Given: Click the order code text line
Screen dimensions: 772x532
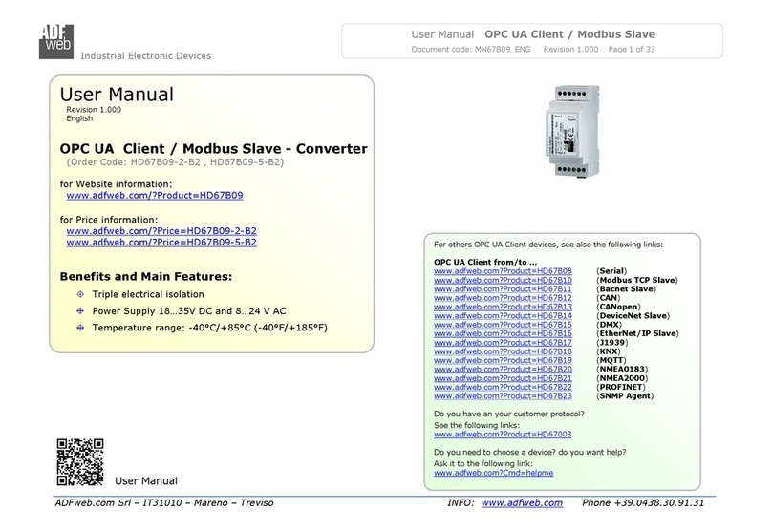Looking at the screenshot, I should 175,162.
